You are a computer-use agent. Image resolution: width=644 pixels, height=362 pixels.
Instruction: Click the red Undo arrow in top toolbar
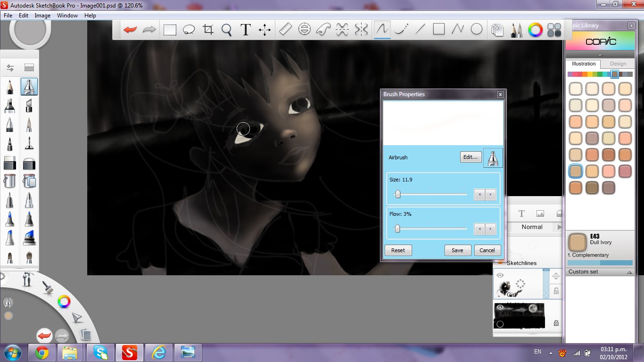click(130, 30)
